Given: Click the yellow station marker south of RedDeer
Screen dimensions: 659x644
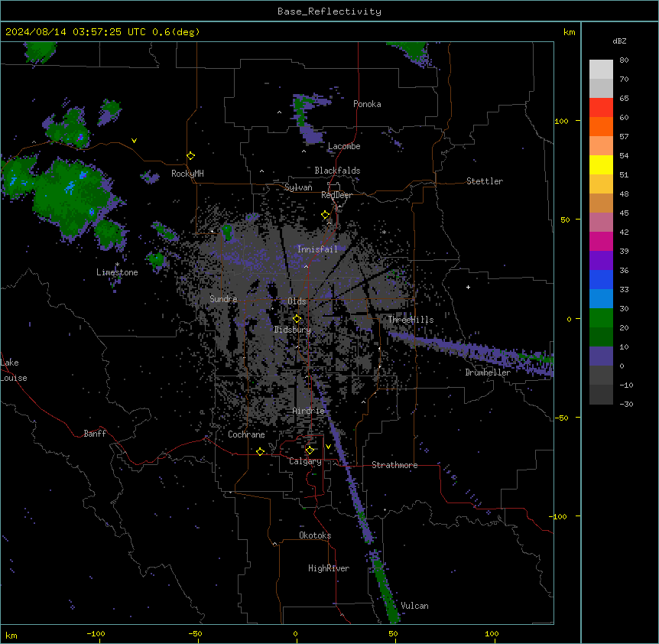Looking at the screenshot, I should click(x=326, y=215).
